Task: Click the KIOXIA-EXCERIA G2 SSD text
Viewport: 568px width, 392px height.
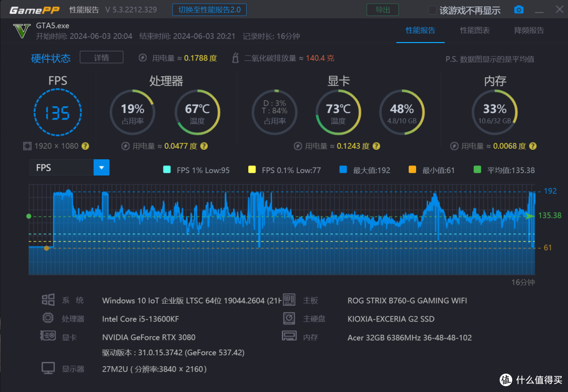Action: point(391,319)
